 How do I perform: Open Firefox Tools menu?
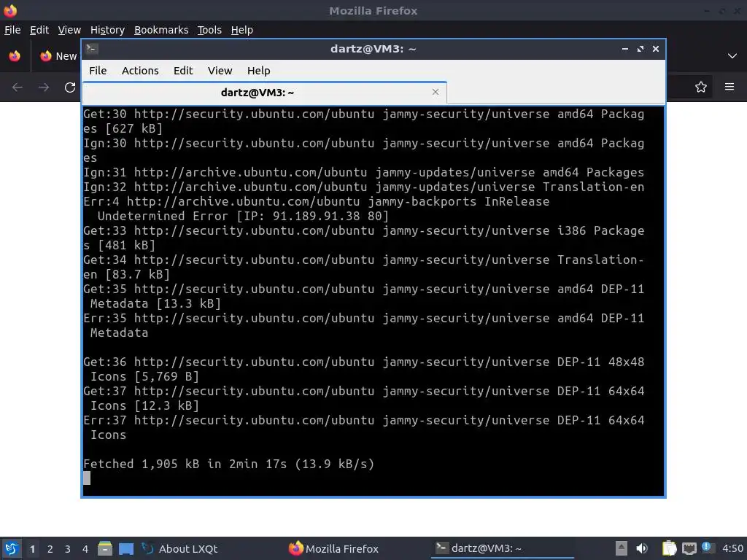point(209,30)
